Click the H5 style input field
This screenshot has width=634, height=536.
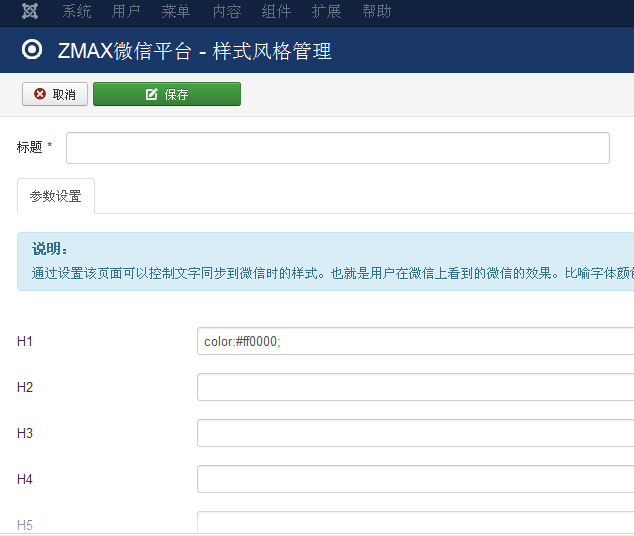point(416,523)
